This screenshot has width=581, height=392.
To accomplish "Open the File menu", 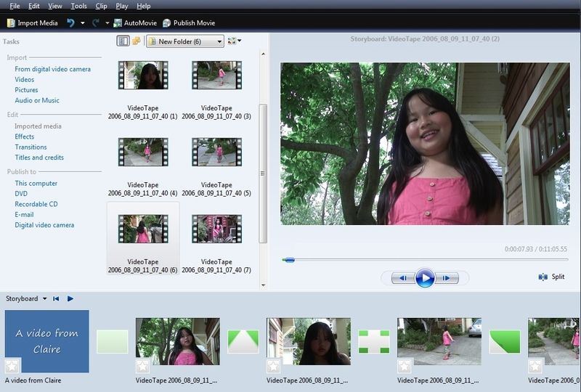I will (x=15, y=6).
